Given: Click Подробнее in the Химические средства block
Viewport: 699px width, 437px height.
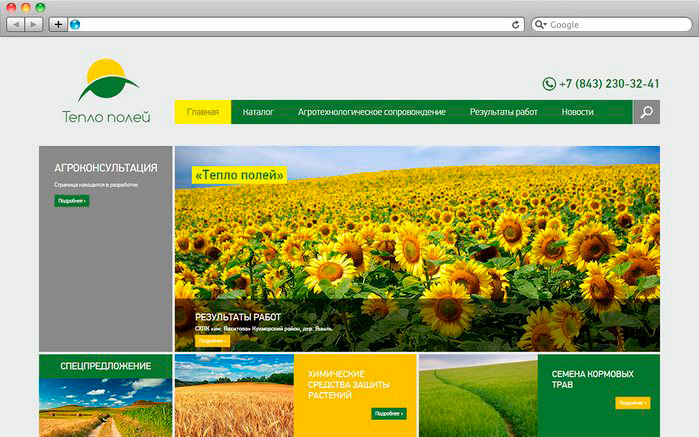Looking at the screenshot, I should [x=389, y=414].
